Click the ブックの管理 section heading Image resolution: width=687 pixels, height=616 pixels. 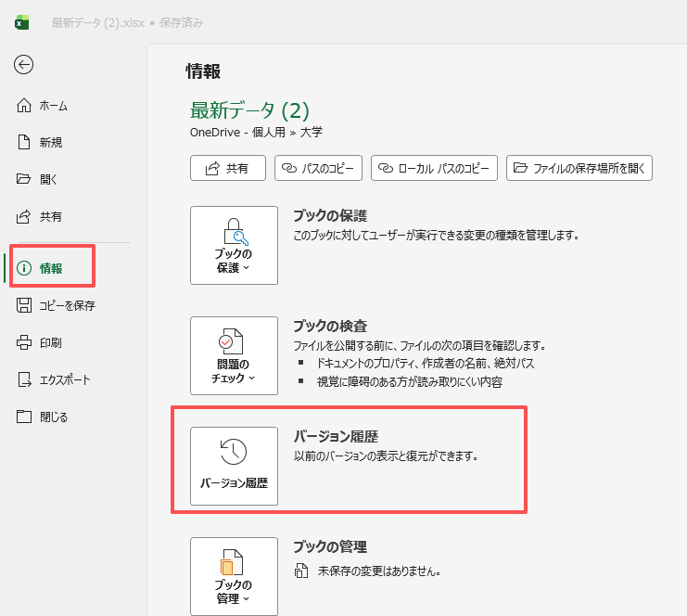[x=330, y=546]
